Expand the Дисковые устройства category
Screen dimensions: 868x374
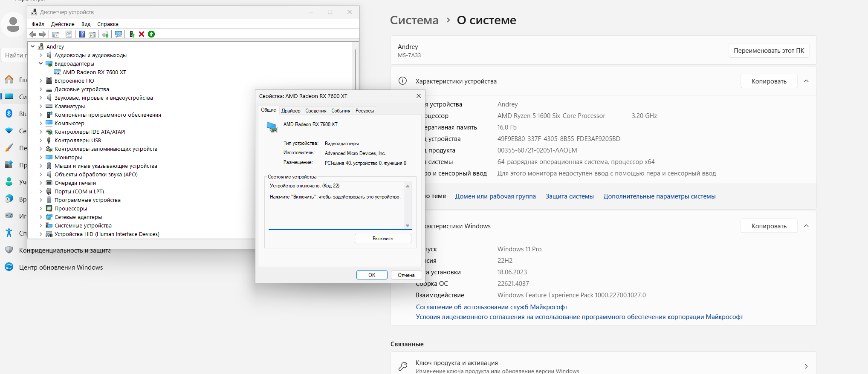pos(41,89)
